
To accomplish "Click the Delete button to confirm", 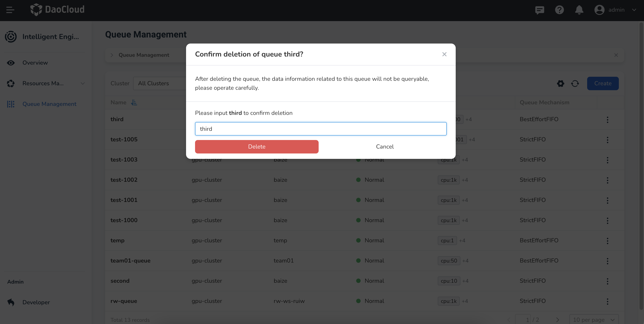I will 256,147.
